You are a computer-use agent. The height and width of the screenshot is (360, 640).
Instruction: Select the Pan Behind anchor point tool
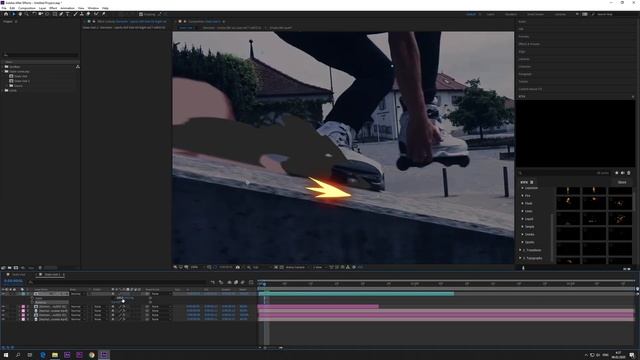coord(47,14)
